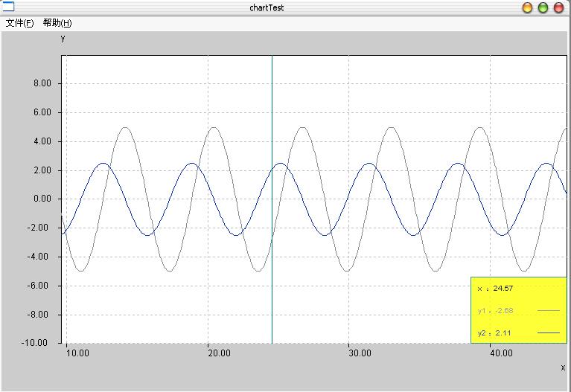The width and height of the screenshot is (571, 392).
Task: Click the 0.00 label on y axis
Action: pyautogui.click(x=42, y=199)
